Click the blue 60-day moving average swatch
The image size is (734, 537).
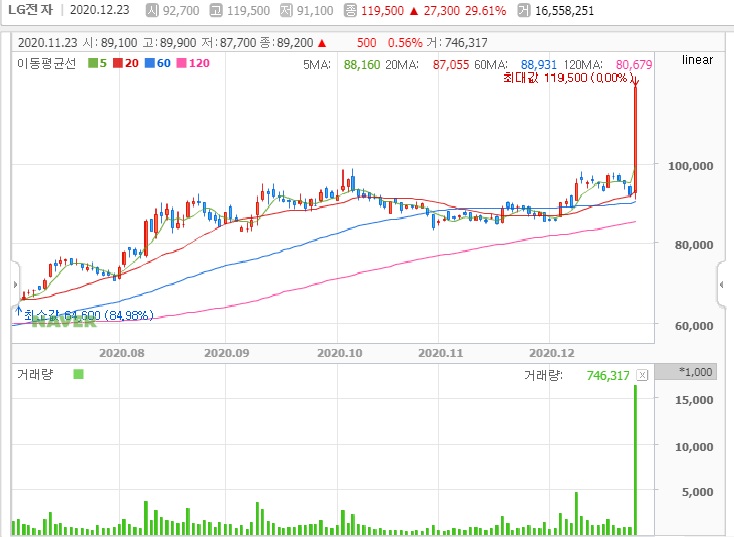pyautogui.click(x=149, y=63)
